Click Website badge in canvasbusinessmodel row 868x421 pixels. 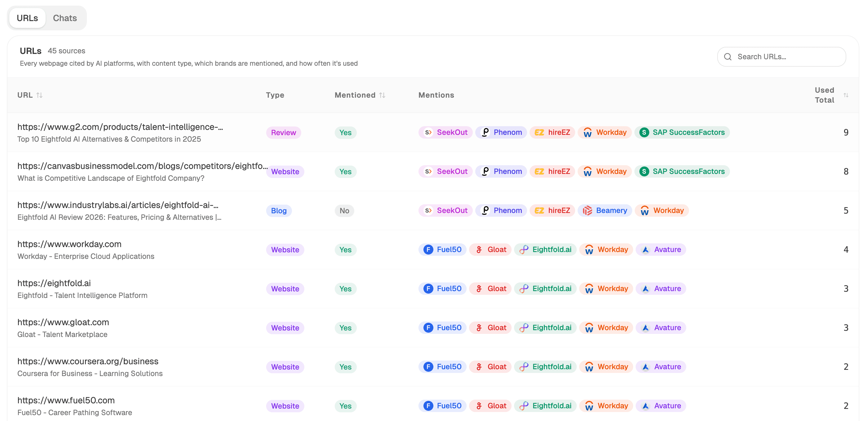(285, 171)
